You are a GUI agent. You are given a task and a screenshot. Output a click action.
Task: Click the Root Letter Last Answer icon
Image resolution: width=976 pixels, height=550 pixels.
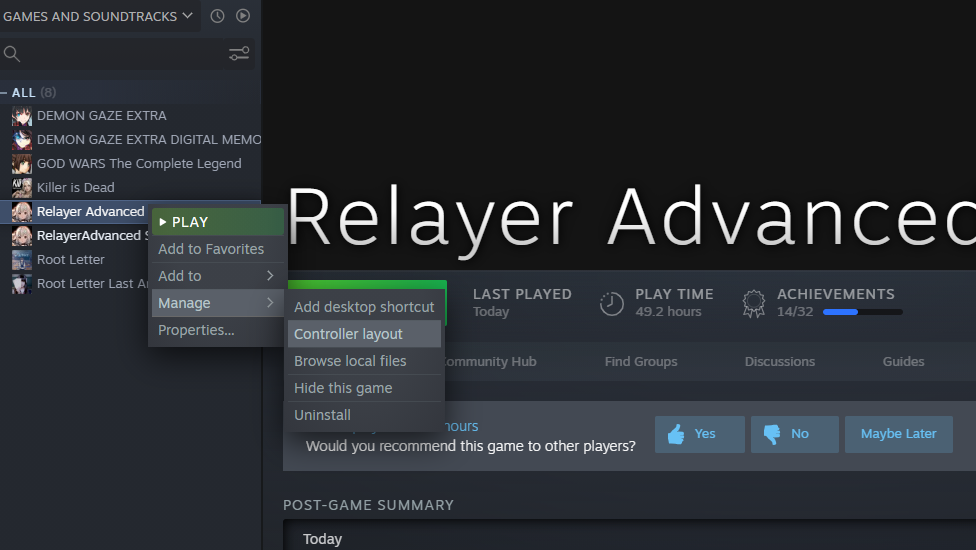(x=22, y=284)
